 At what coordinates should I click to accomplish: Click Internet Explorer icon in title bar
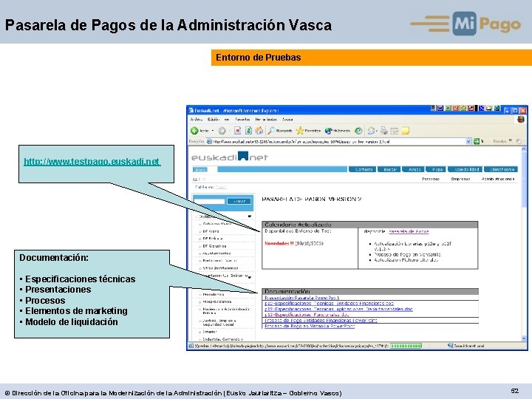click(x=191, y=110)
